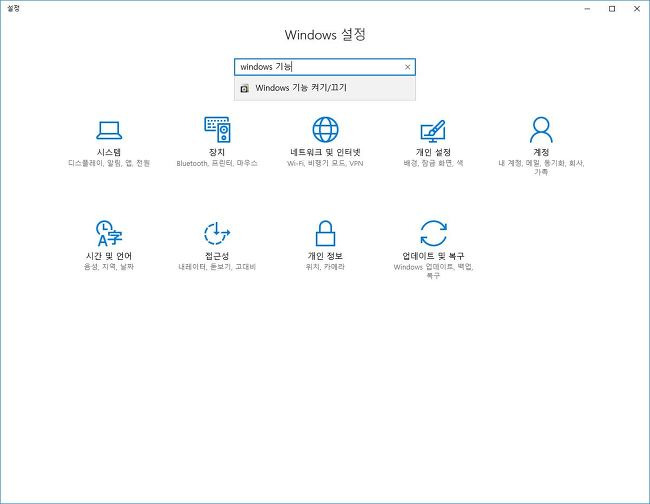Image resolution: width=650 pixels, height=504 pixels.
Task: Click '내 계정, 메일, 동기화' description
Action: point(541,167)
